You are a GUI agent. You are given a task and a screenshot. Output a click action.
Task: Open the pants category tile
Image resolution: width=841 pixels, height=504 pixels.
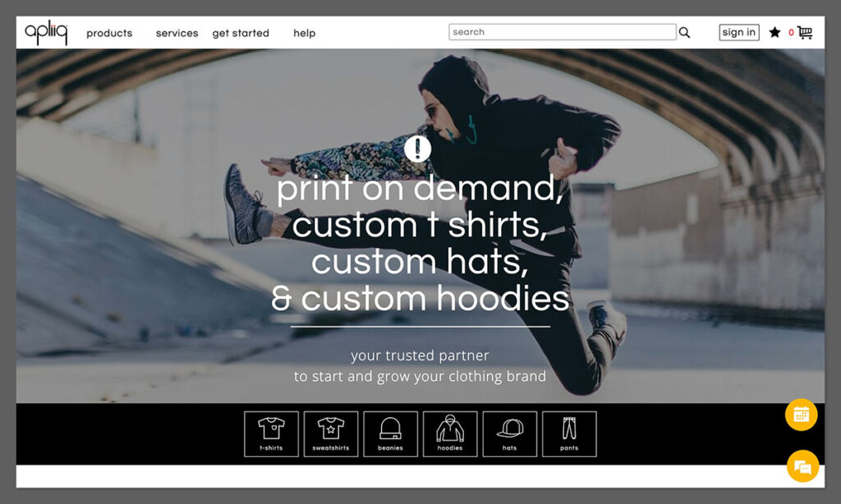569,433
